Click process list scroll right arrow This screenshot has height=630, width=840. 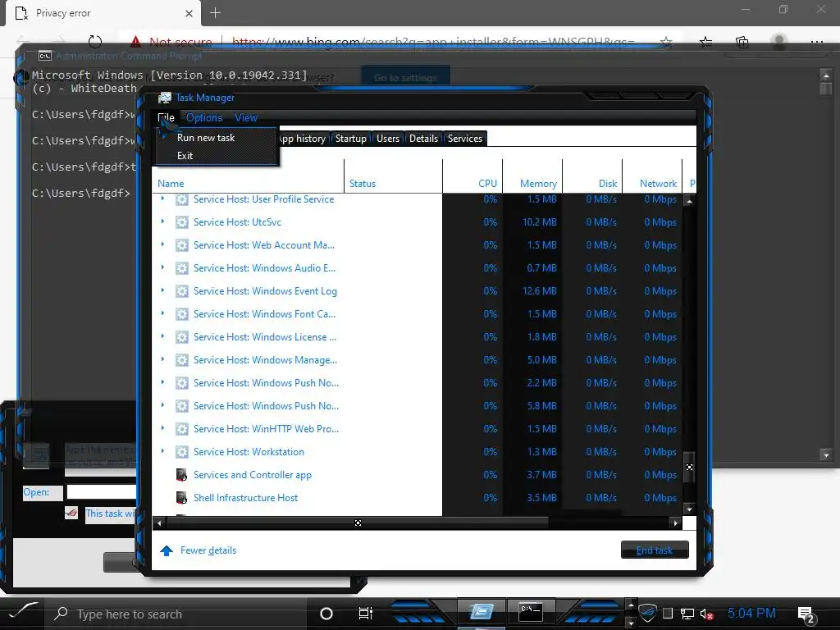[x=675, y=523]
